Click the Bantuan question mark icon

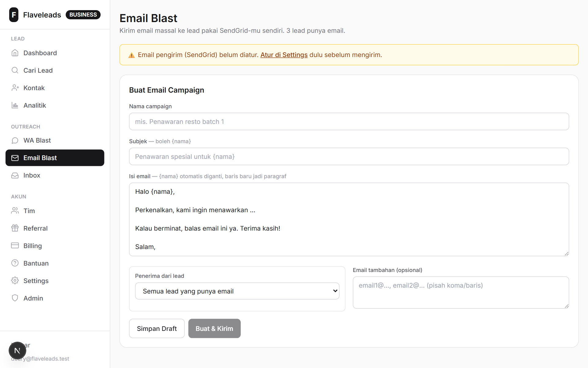click(15, 263)
